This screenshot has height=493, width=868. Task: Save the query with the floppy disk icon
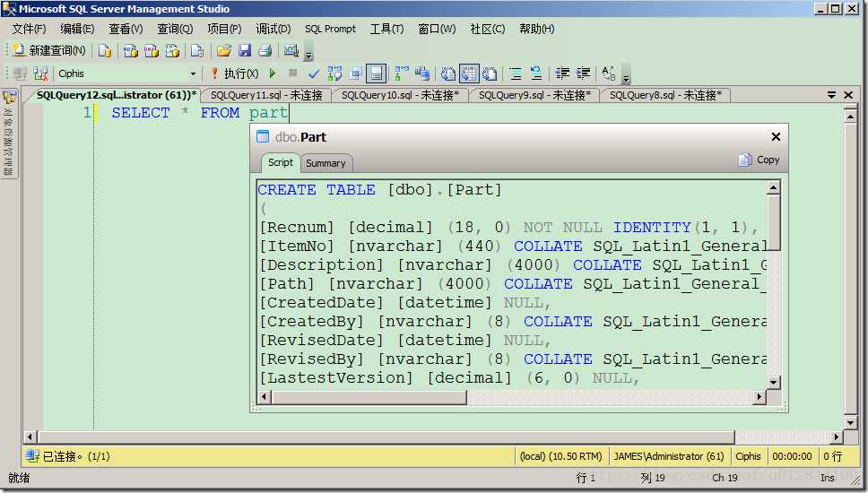(245, 51)
